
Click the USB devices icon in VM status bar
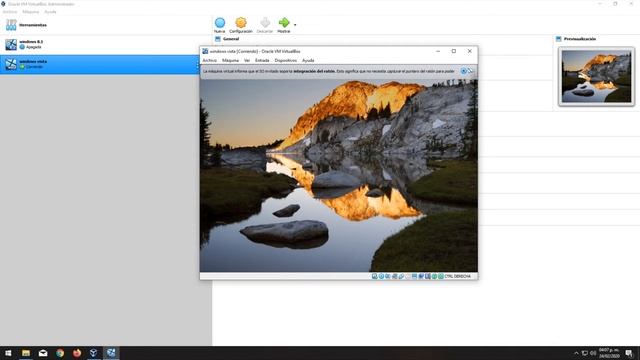pyautogui.click(x=401, y=276)
